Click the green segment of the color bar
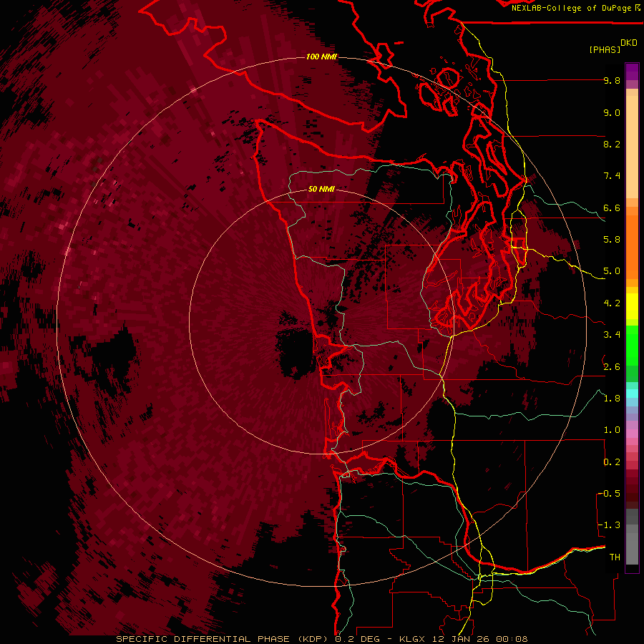Image resolution: width=644 pixels, height=644 pixels. click(x=632, y=346)
